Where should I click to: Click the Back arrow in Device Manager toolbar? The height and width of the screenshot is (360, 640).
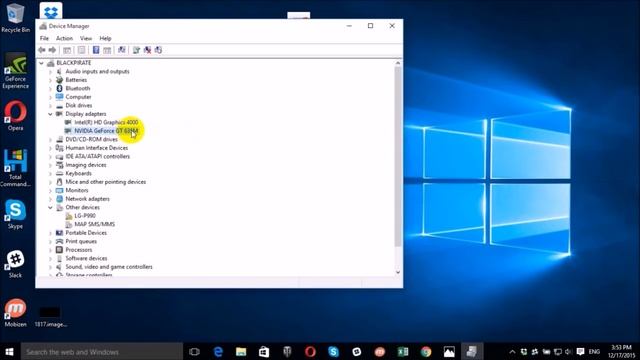point(42,50)
